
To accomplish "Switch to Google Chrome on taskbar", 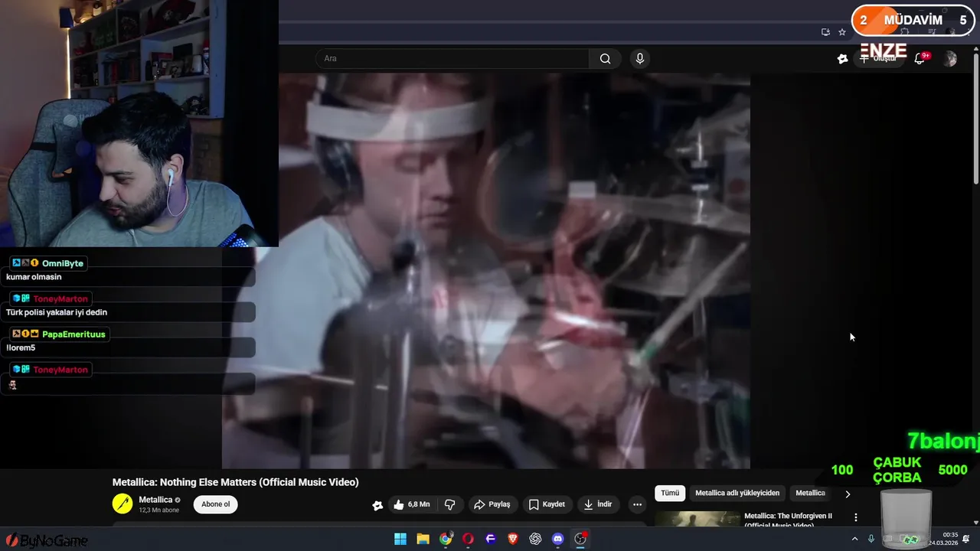I will pos(446,539).
